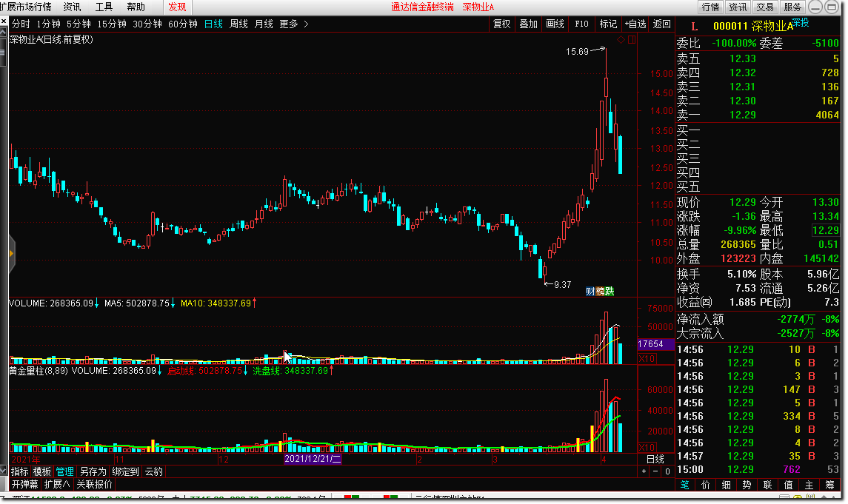Image resolution: width=848 pixels, height=504 pixels.
Task: Switch to the 5分钟 chart period
Action: click(79, 24)
